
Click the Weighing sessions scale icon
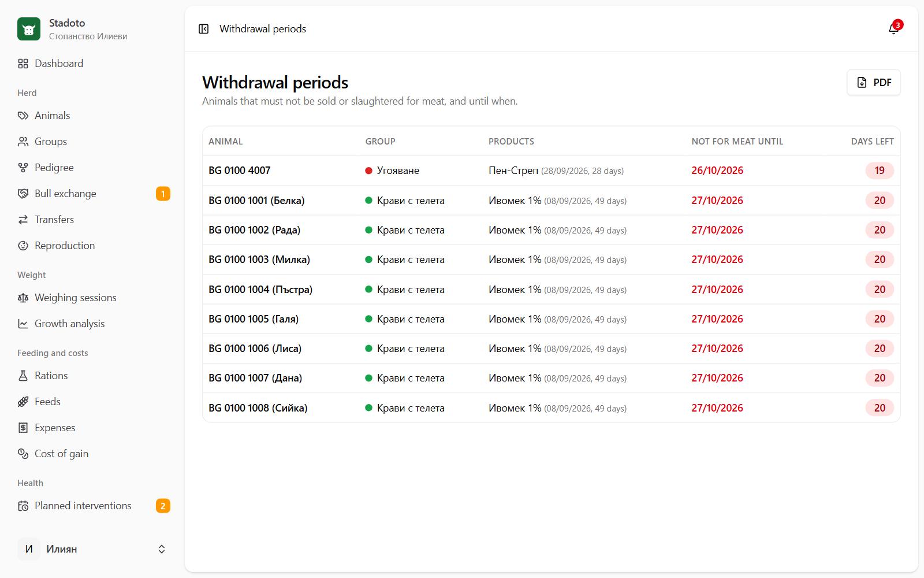pyautogui.click(x=23, y=298)
